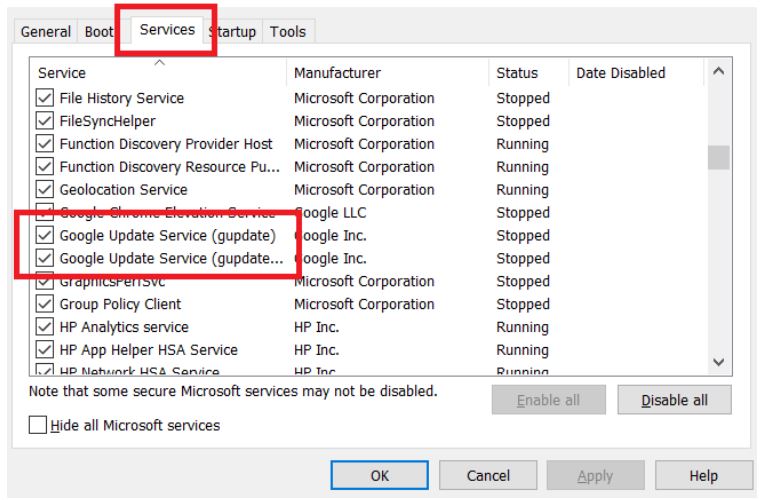Viewport: 769px width, 500px height.
Task: Toggle Function Discovery Provider Host checkbox
Action: coord(45,145)
